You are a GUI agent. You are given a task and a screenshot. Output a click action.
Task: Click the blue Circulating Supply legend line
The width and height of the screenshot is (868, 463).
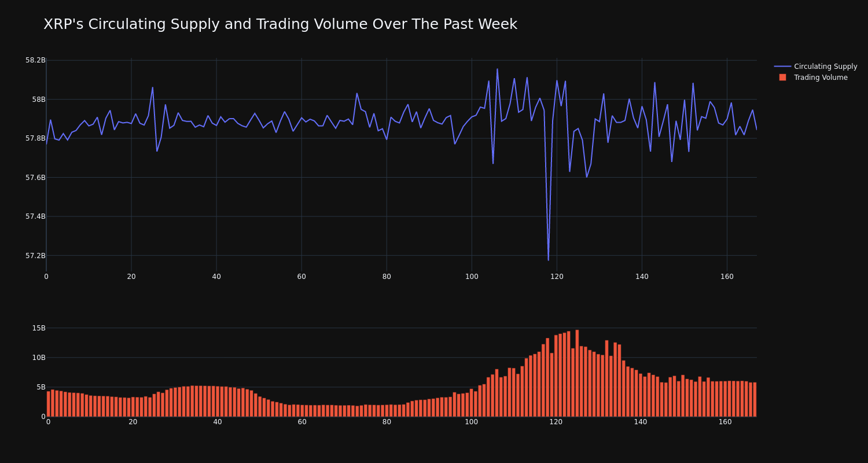pyautogui.click(x=782, y=67)
